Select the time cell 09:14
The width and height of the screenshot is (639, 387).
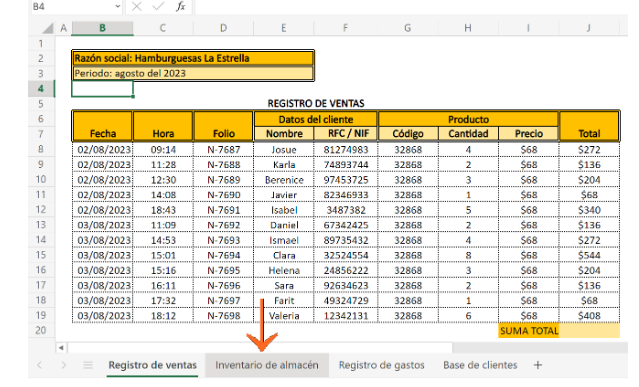pos(163,150)
